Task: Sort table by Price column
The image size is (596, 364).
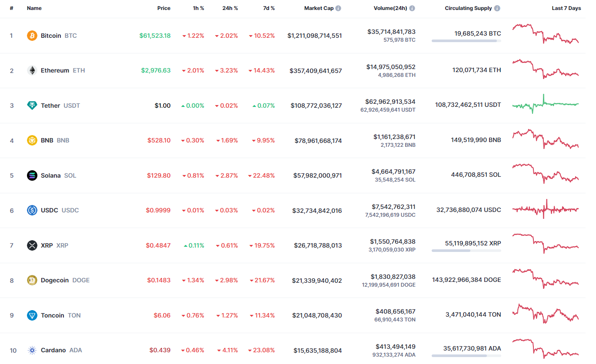Action: click(x=164, y=8)
